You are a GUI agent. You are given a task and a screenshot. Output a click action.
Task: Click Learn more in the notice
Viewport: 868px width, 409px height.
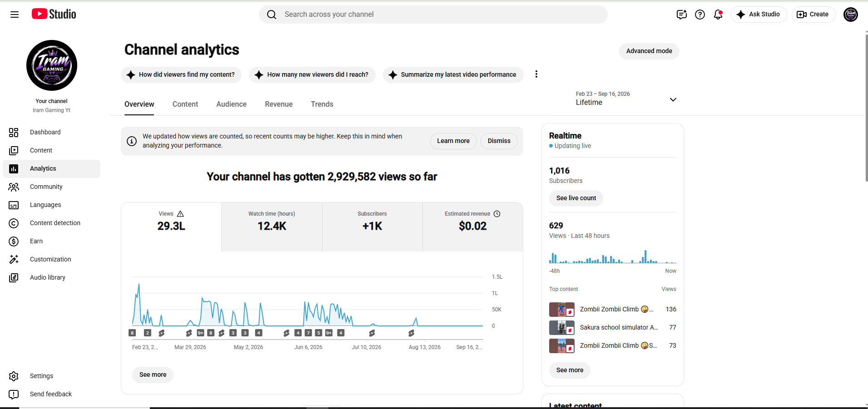point(453,141)
